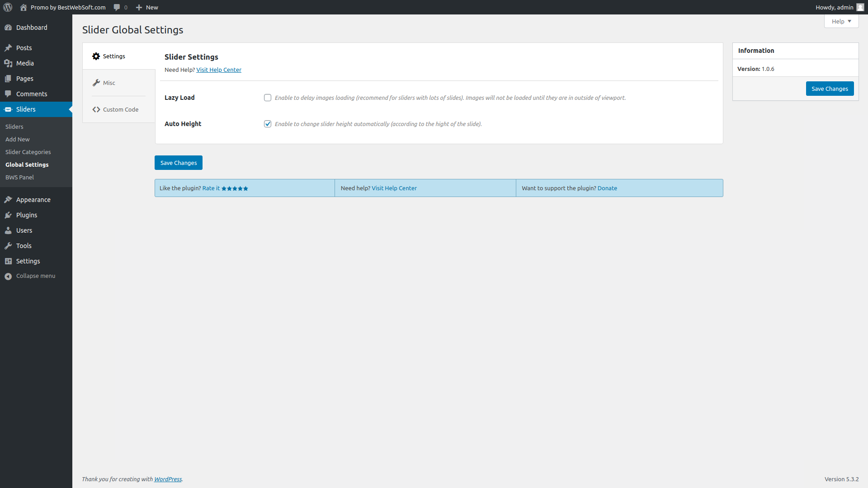Click the Posts pushpin icon
The image size is (868, 488).
click(x=8, y=48)
